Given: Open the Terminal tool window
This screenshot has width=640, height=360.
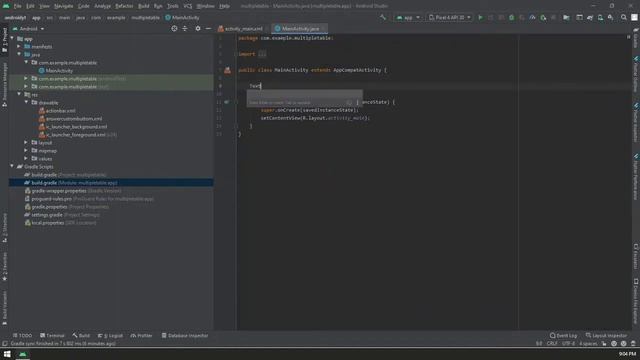Looking at the screenshot, I should tap(52, 336).
